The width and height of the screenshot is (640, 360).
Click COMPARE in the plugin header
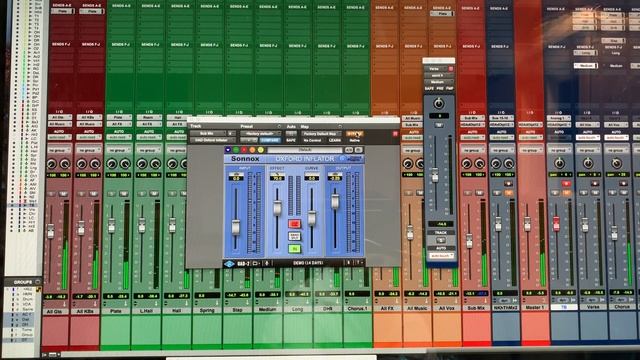[269, 140]
